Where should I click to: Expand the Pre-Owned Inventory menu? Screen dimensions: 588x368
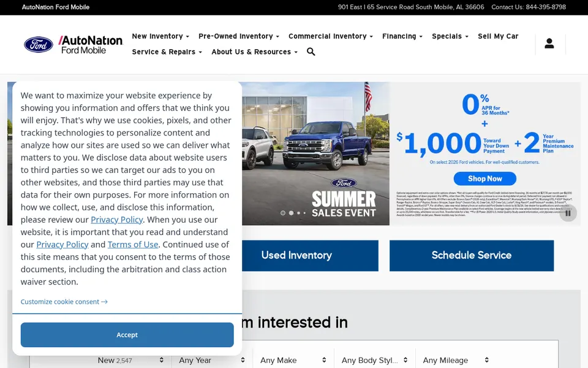pos(239,36)
